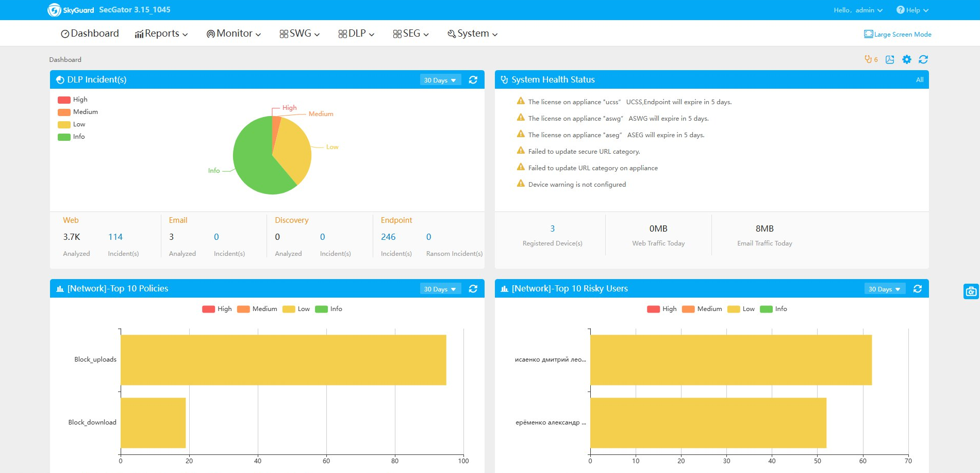Open the PDF export icon near dashboard settings
This screenshot has height=473, width=980.
point(889,59)
